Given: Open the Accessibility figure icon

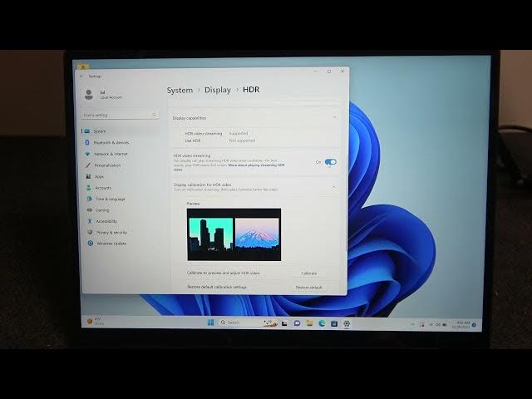Looking at the screenshot, I should [x=90, y=221].
